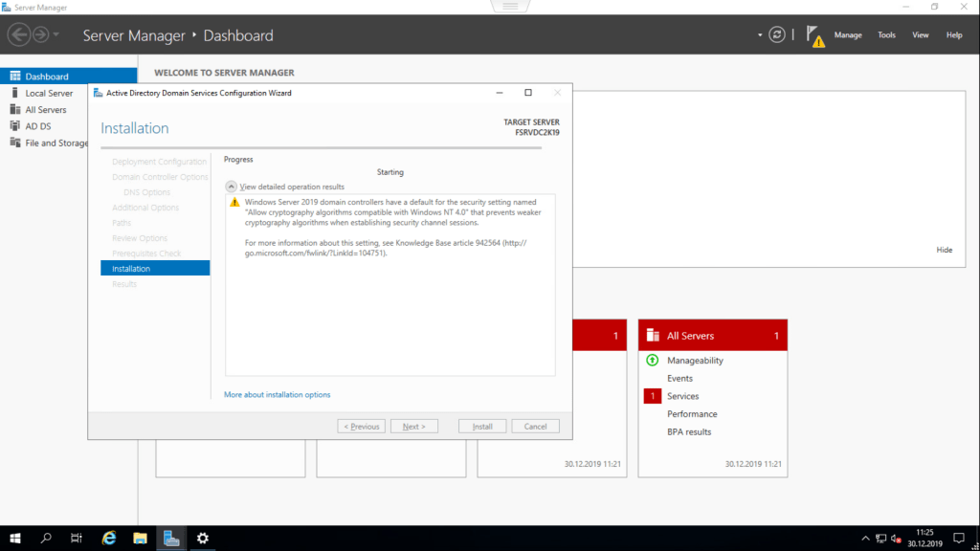Open the Windows Start menu
This screenshot has width=980, height=551.
15,538
